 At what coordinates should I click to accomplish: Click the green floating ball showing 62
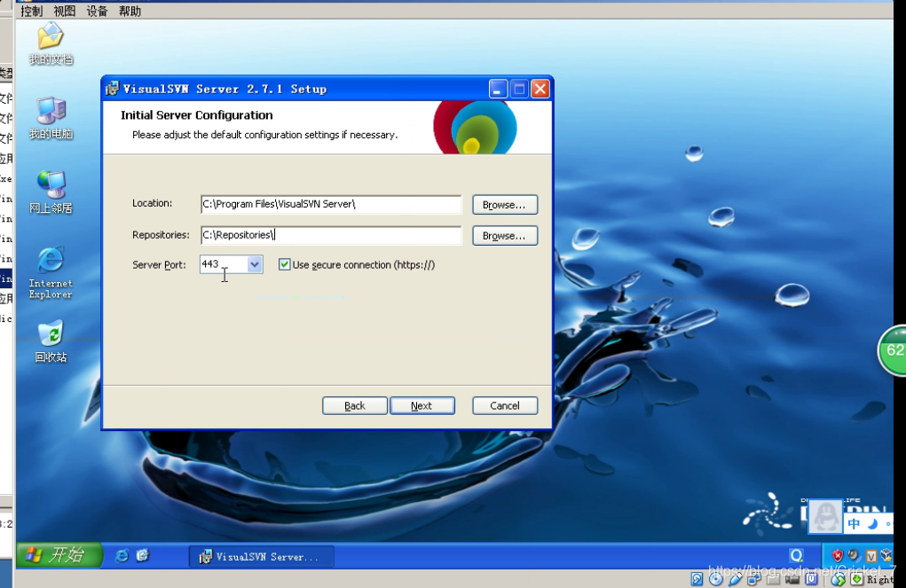(893, 350)
